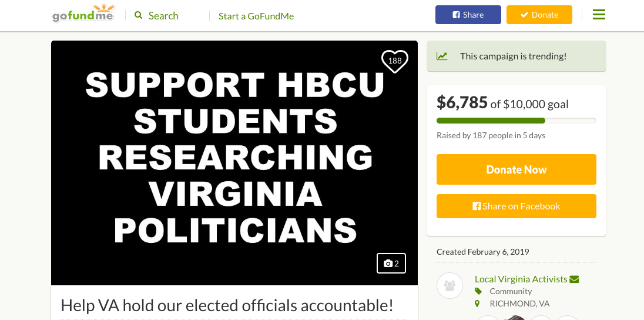
Task: Open the hamburger menu
Action: point(599,15)
